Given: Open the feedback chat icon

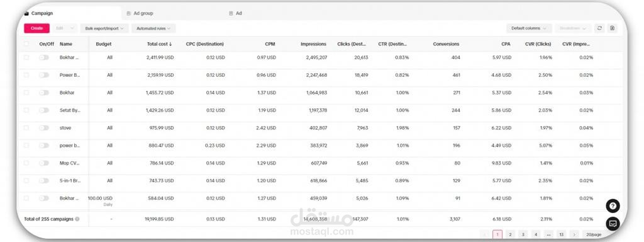Looking at the screenshot, I should coord(613,224).
